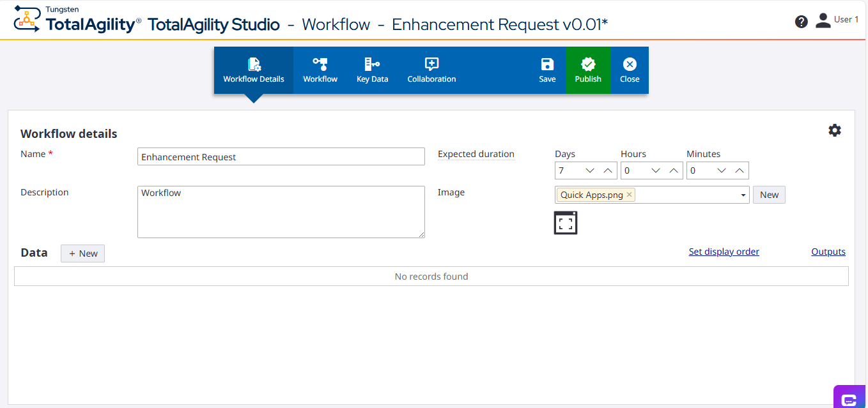Click the image preview frame icon
The image size is (868, 408).
[x=566, y=223]
